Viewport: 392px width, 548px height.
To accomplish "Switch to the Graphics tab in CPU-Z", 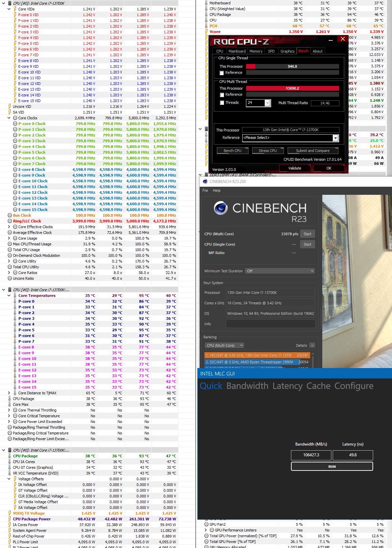I will coord(288,51).
